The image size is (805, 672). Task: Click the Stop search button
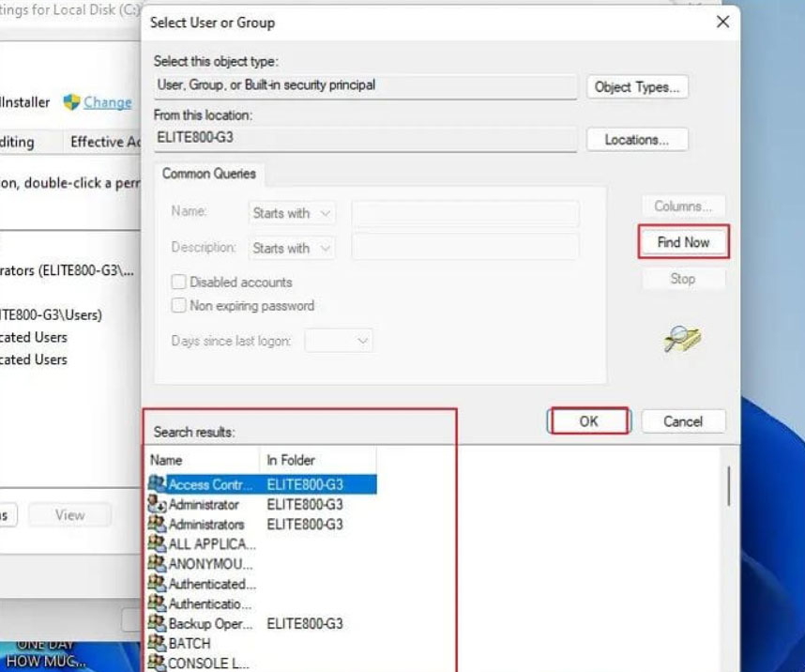point(683,279)
